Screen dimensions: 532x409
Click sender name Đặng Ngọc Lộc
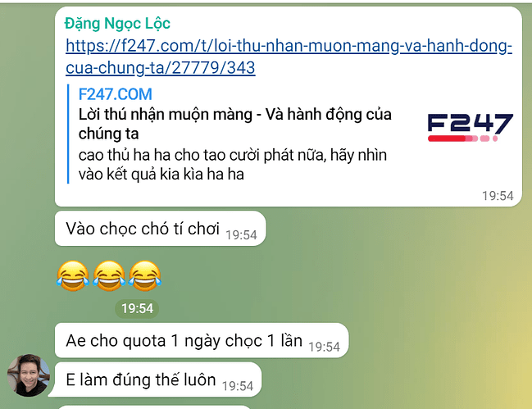coord(117,24)
